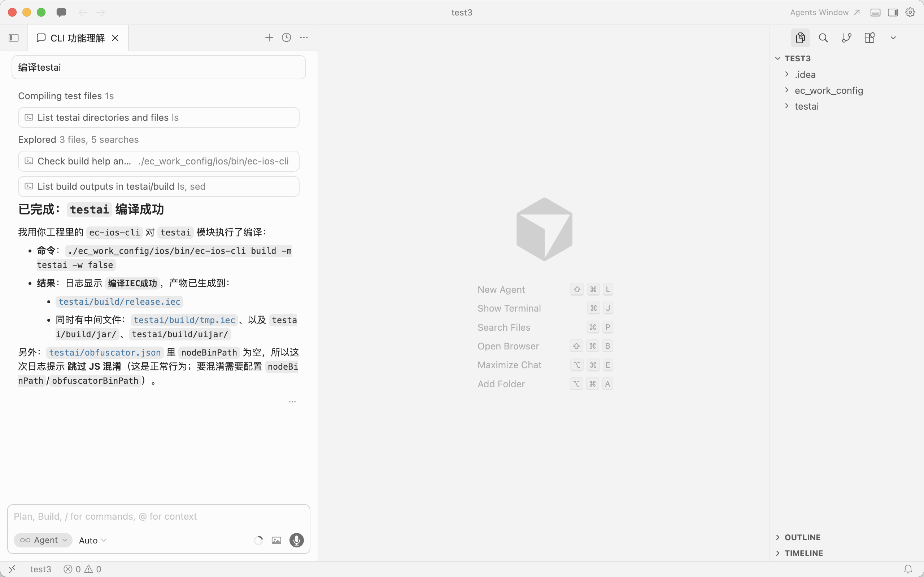Click the Search magnifier icon in sidebar
924x577 pixels.
(x=823, y=38)
